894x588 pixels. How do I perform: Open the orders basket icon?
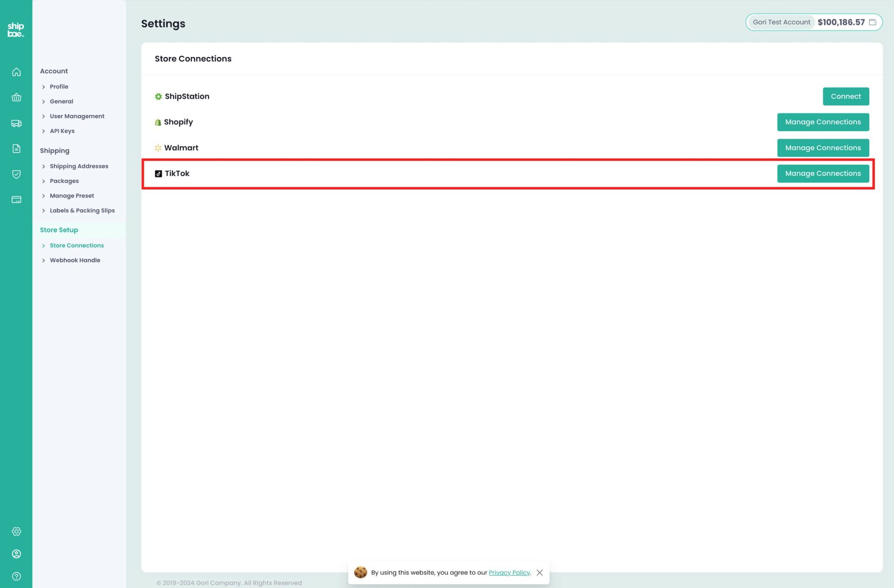pos(16,97)
